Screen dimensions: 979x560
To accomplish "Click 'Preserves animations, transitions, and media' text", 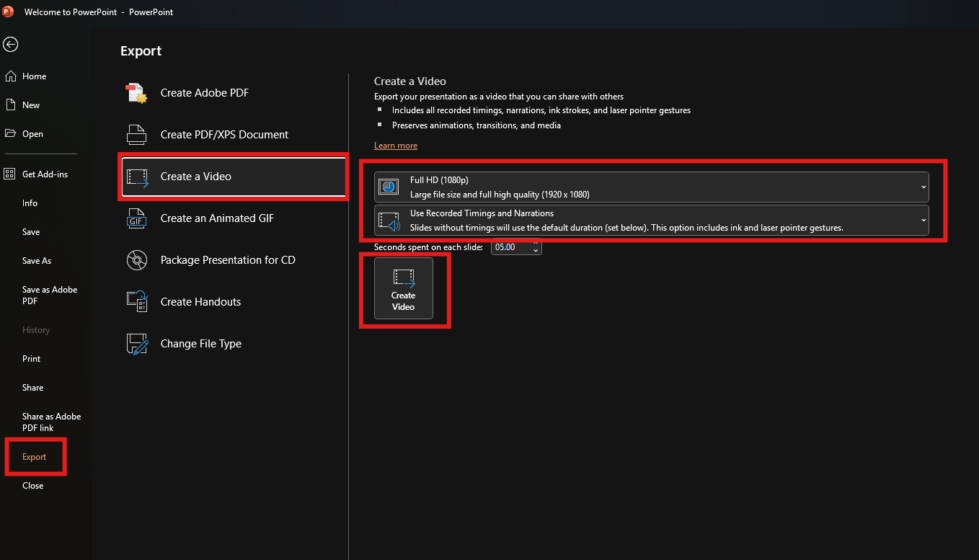I will tap(477, 125).
